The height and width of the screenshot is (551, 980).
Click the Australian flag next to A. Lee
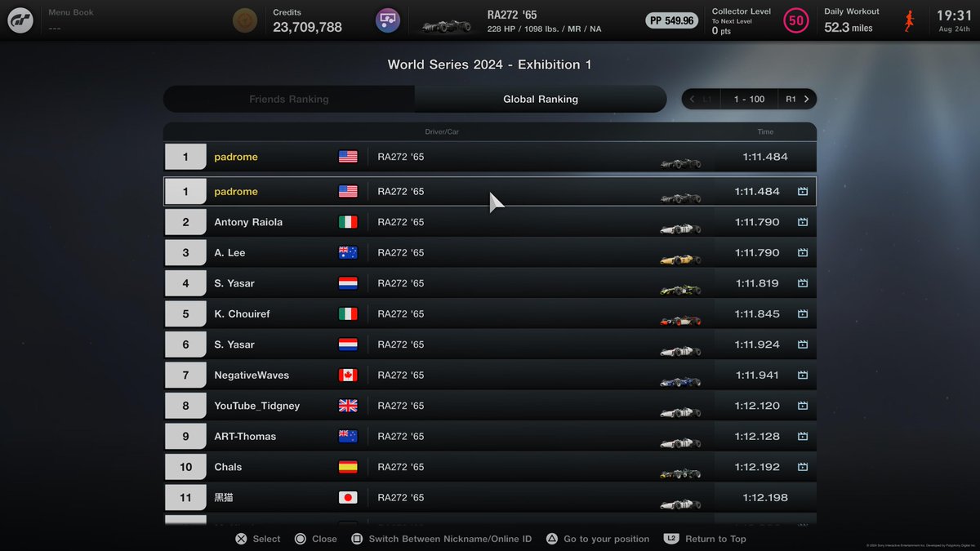(348, 253)
